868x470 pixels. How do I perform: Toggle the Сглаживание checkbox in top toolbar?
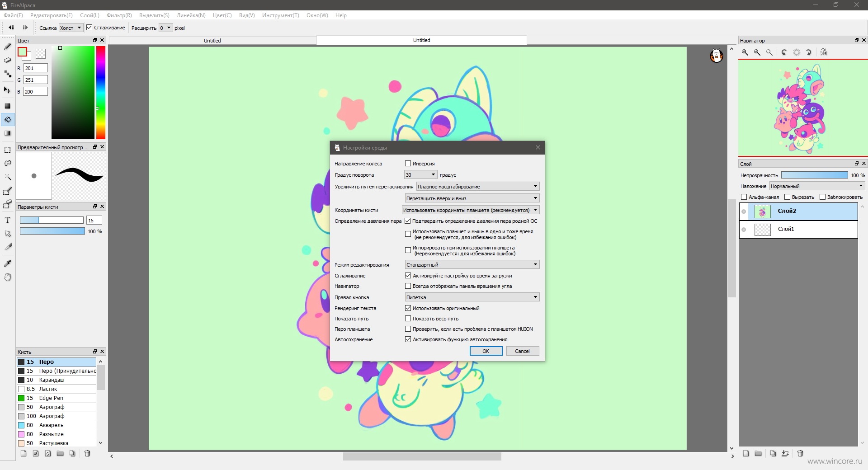click(x=89, y=28)
